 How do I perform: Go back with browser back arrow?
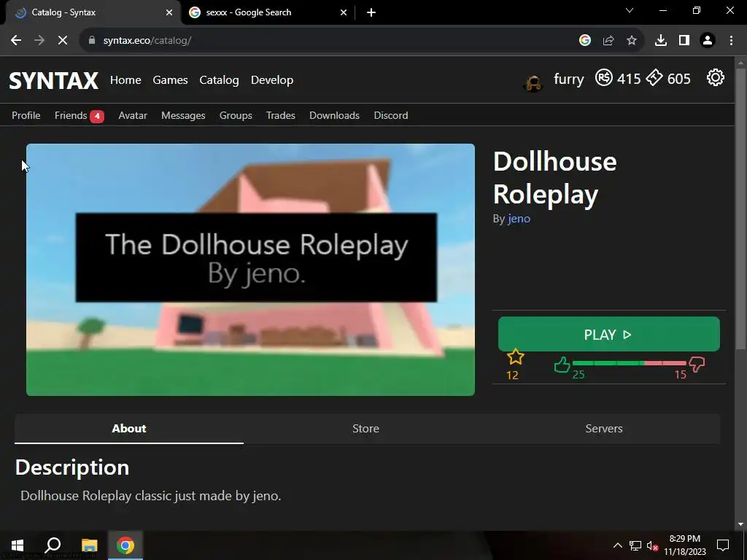pyautogui.click(x=16, y=41)
